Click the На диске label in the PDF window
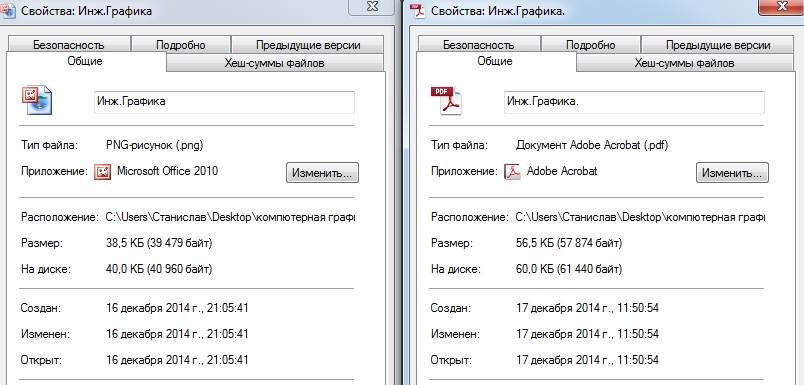The width and height of the screenshot is (804, 385). pos(456,268)
